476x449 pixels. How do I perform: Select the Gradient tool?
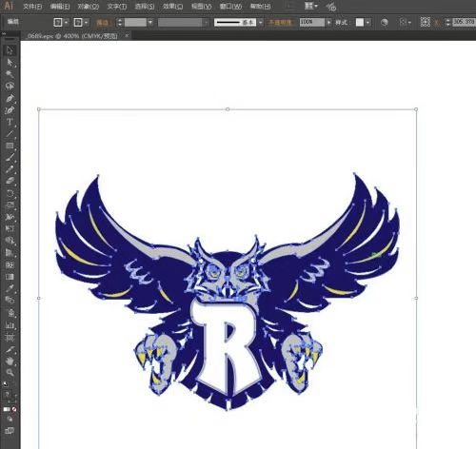click(10, 277)
